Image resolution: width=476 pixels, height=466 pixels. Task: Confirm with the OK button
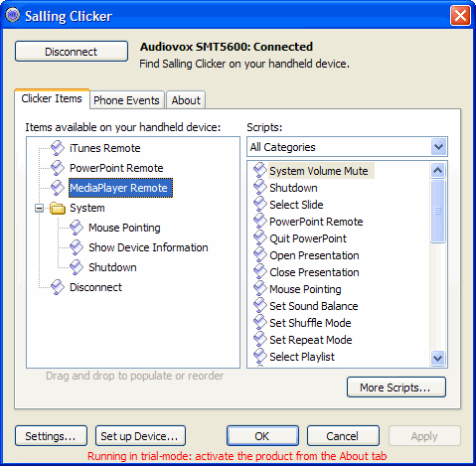(x=262, y=436)
